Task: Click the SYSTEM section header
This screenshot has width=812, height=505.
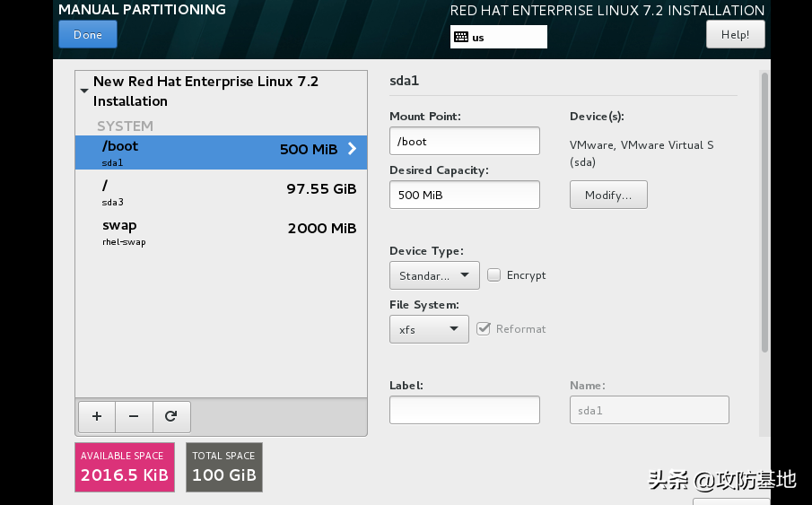Action: 126,126
